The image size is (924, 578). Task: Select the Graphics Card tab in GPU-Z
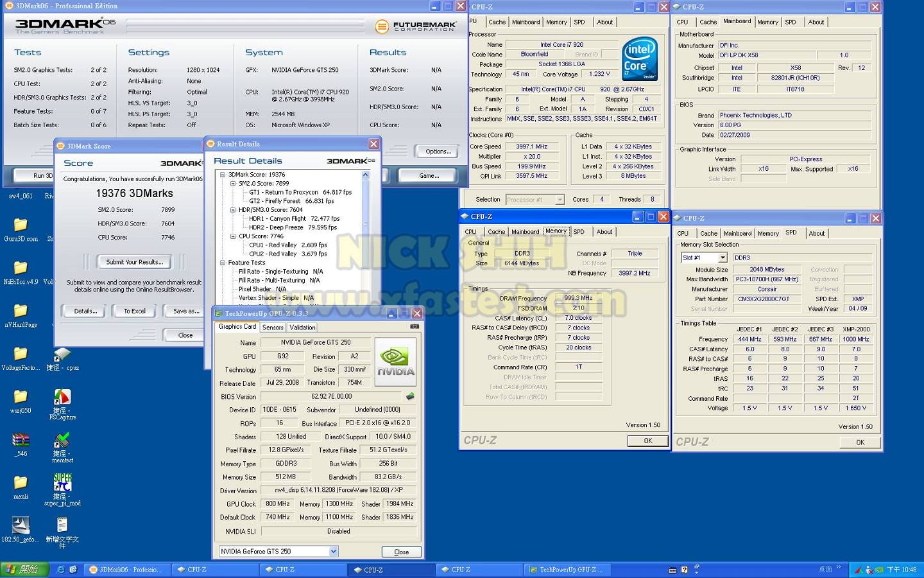(237, 326)
